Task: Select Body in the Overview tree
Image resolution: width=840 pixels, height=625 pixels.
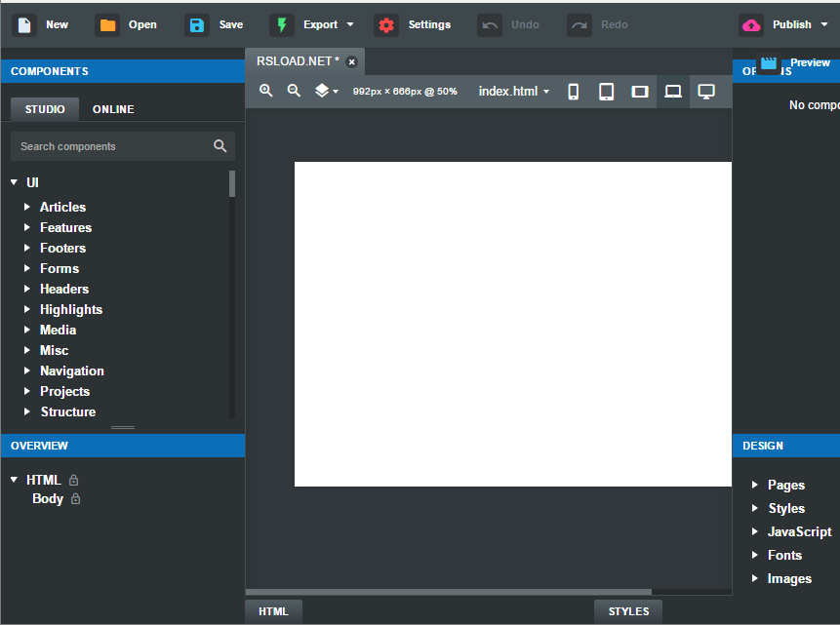Action: 48,498
